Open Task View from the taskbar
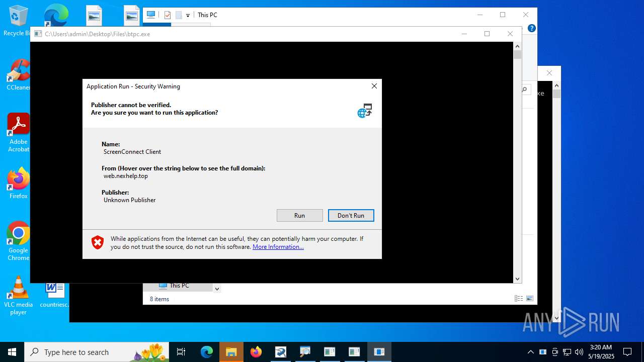Image resolution: width=644 pixels, height=362 pixels. point(181,352)
